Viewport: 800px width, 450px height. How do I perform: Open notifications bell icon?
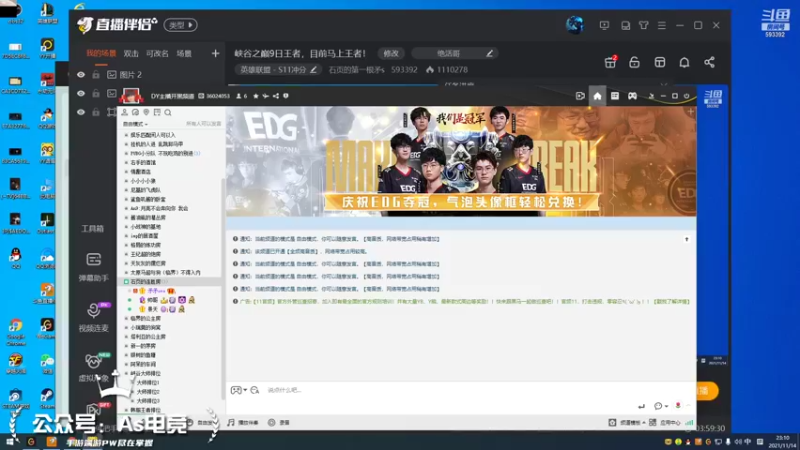click(x=684, y=62)
